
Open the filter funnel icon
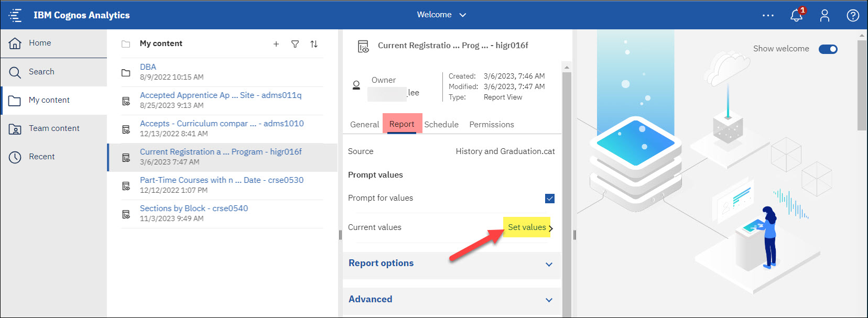295,44
